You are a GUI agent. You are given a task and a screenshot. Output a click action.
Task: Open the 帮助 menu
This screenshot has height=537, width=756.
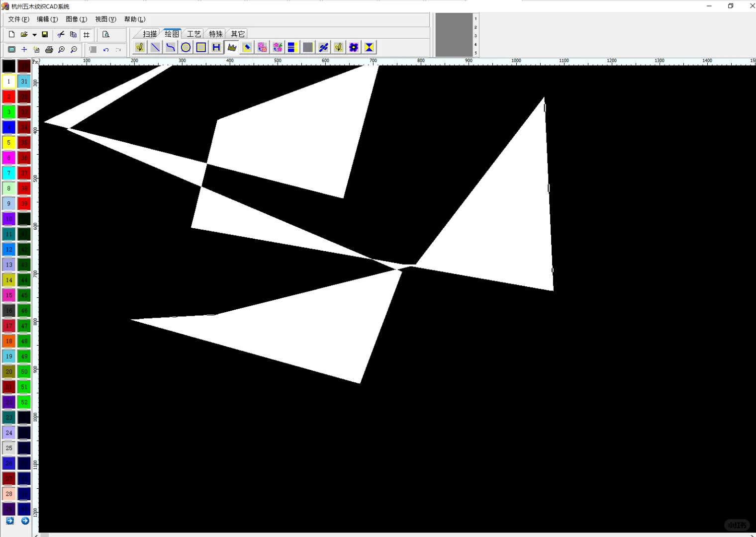[x=135, y=19]
